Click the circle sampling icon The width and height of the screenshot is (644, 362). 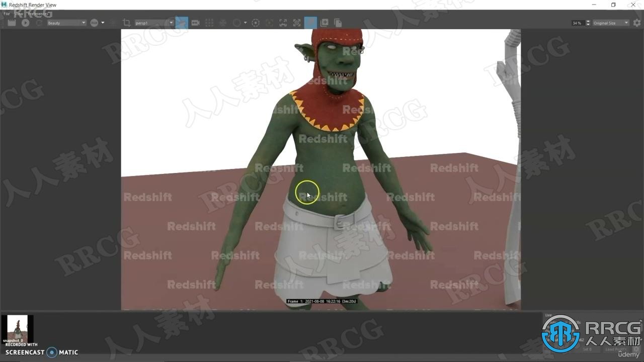point(236,23)
